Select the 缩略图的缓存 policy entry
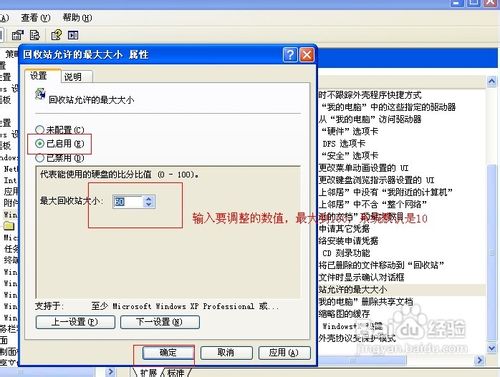The height and width of the screenshot is (377, 500). pyautogui.click(x=344, y=314)
